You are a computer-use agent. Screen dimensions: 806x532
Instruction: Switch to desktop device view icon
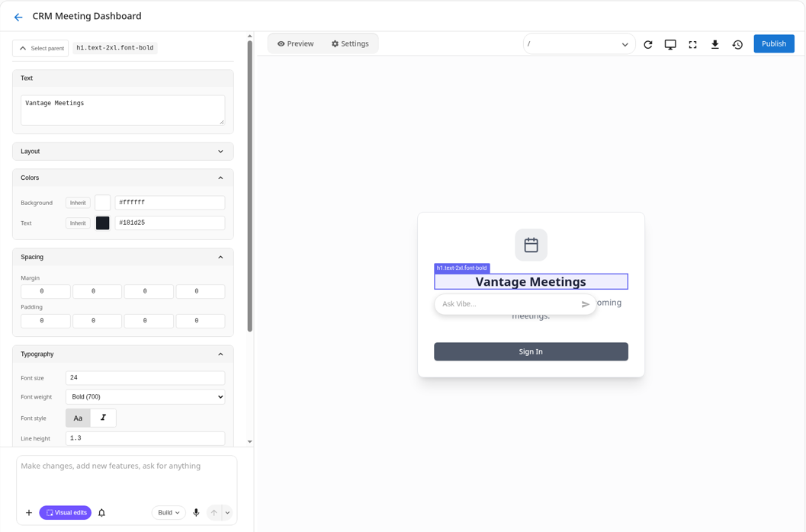pos(670,44)
